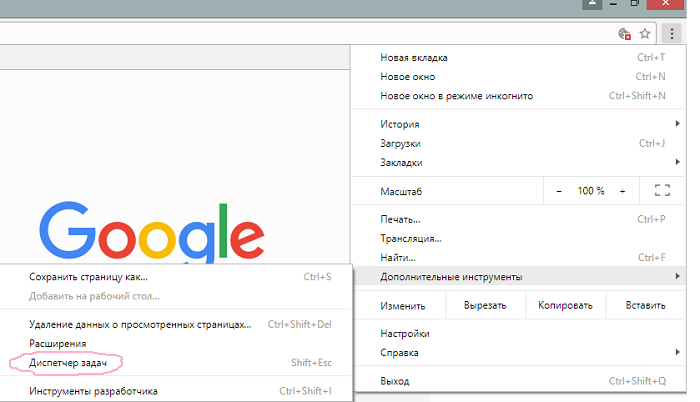This screenshot has width=700, height=402.
Task: Click the user profile icon in the title bar
Action: point(594,6)
